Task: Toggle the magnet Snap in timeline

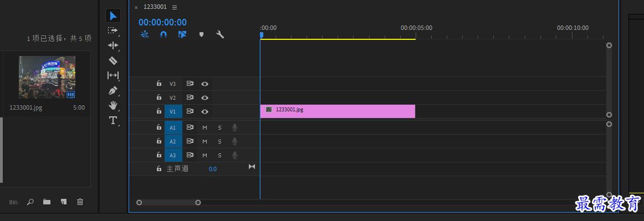Action: pos(163,34)
